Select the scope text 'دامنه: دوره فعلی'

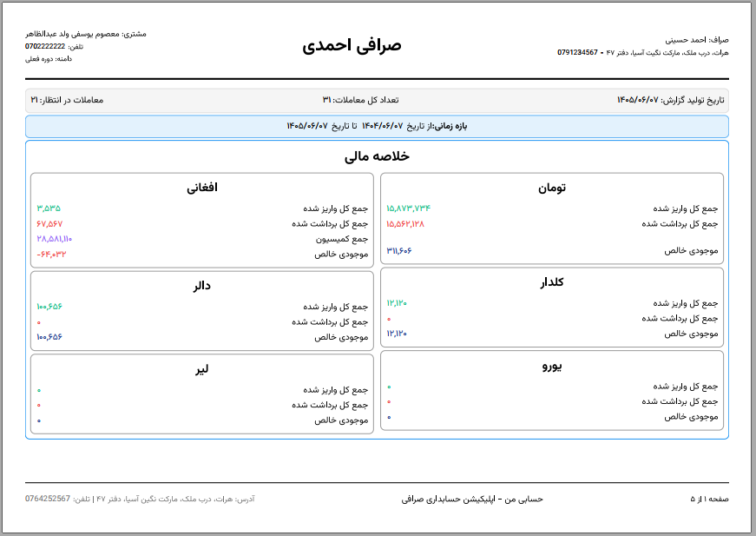pyautogui.click(x=49, y=59)
